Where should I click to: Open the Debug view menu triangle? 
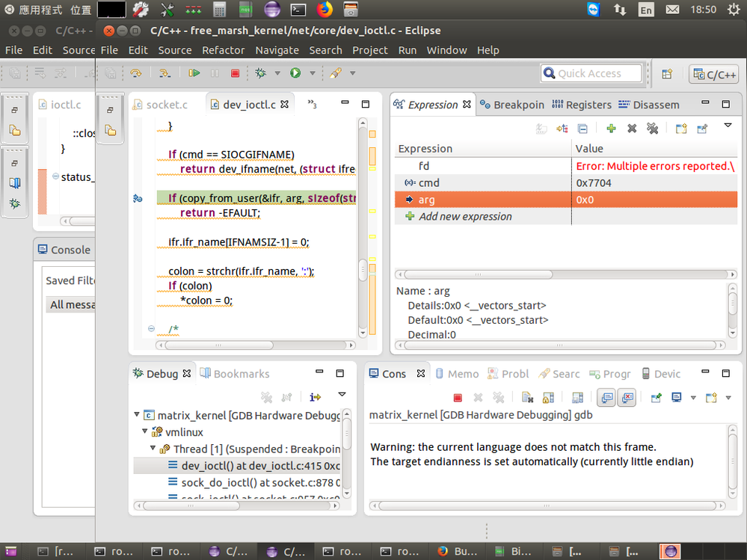(x=342, y=394)
